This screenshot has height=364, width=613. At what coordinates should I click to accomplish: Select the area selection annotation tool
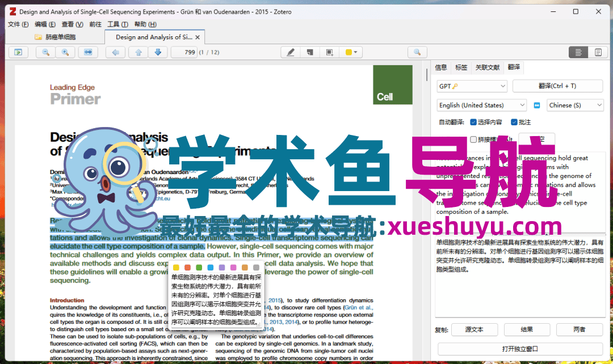pos(329,52)
